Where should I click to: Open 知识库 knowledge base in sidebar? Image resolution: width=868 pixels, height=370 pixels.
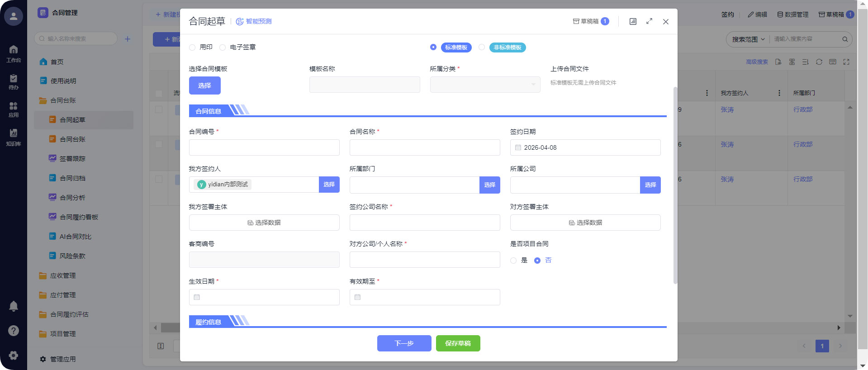point(14,137)
